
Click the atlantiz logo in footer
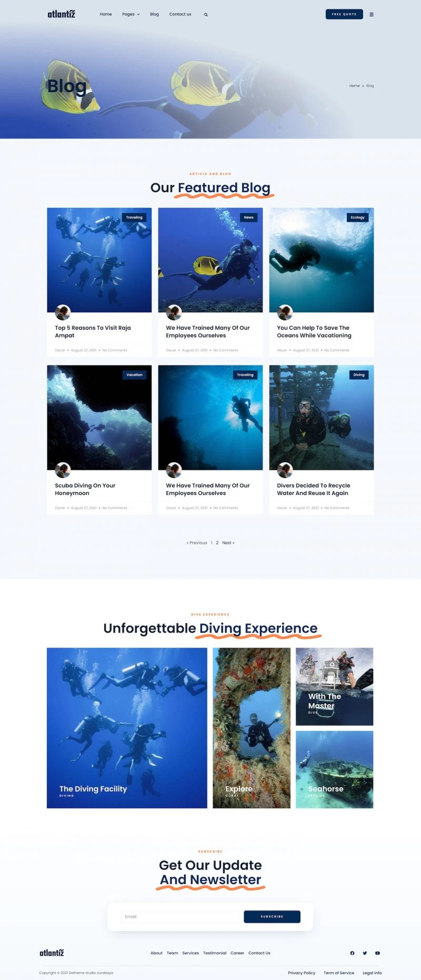pos(52,953)
